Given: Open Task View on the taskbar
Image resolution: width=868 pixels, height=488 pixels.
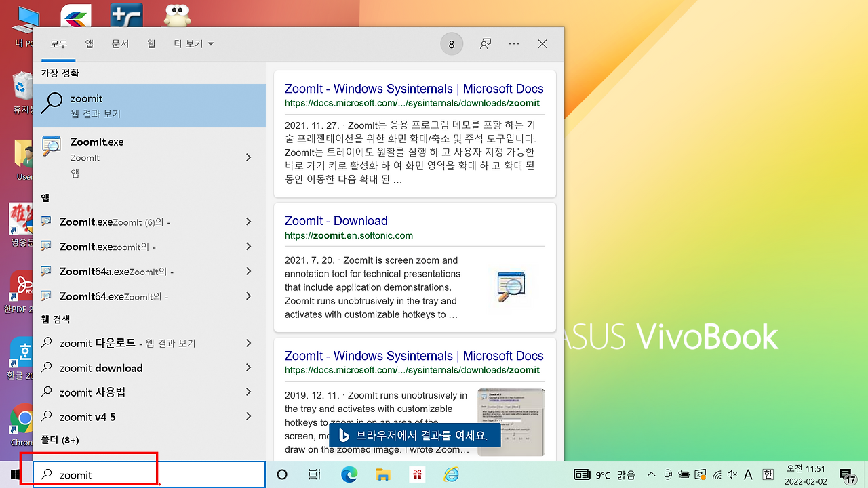Looking at the screenshot, I should click(x=314, y=474).
